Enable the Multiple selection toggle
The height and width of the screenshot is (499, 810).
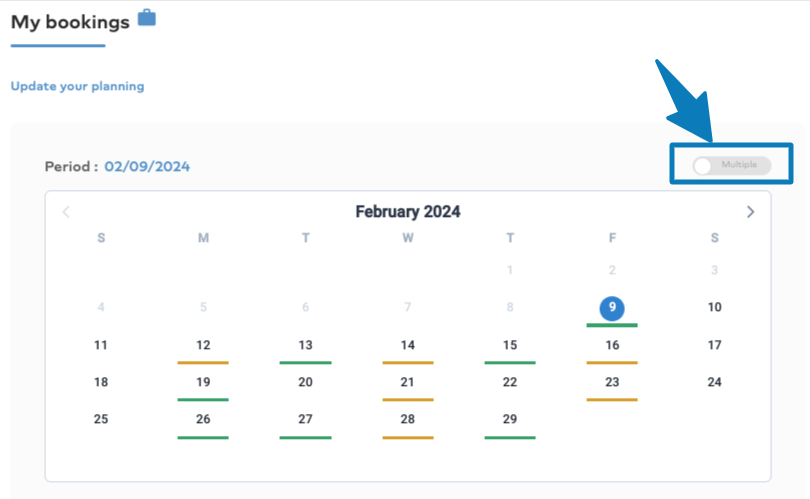tap(731, 165)
